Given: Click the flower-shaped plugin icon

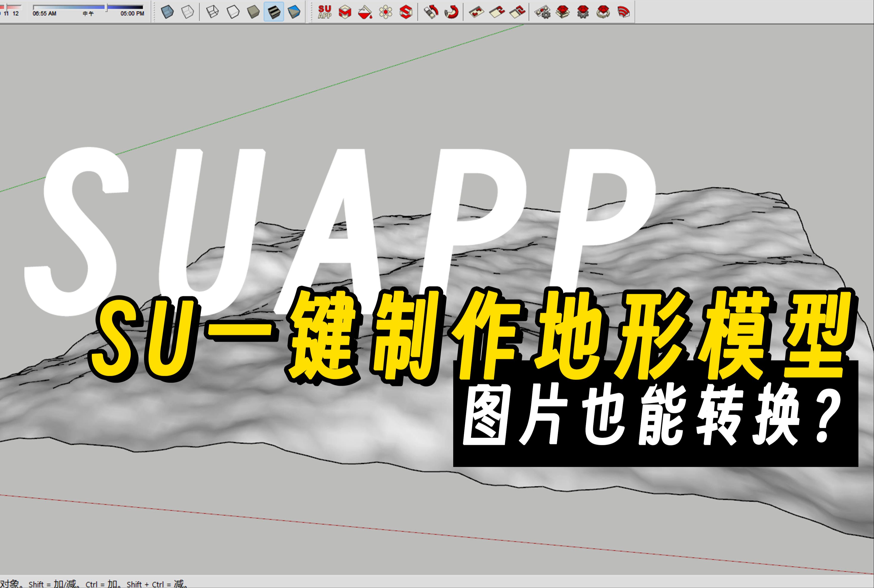Looking at the screenshot, I should (x=385, y=12).
